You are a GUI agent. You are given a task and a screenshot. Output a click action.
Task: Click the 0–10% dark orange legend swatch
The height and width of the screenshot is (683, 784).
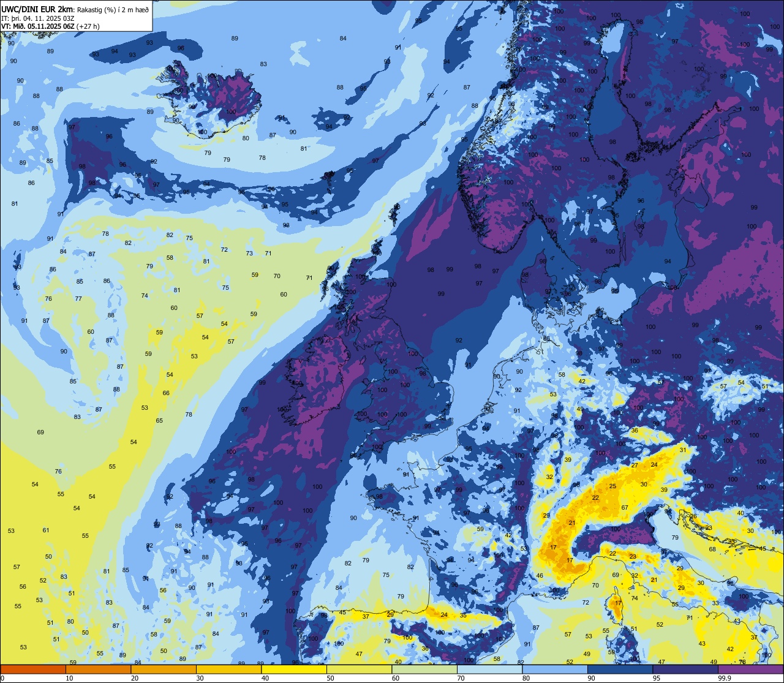[33, 669]
